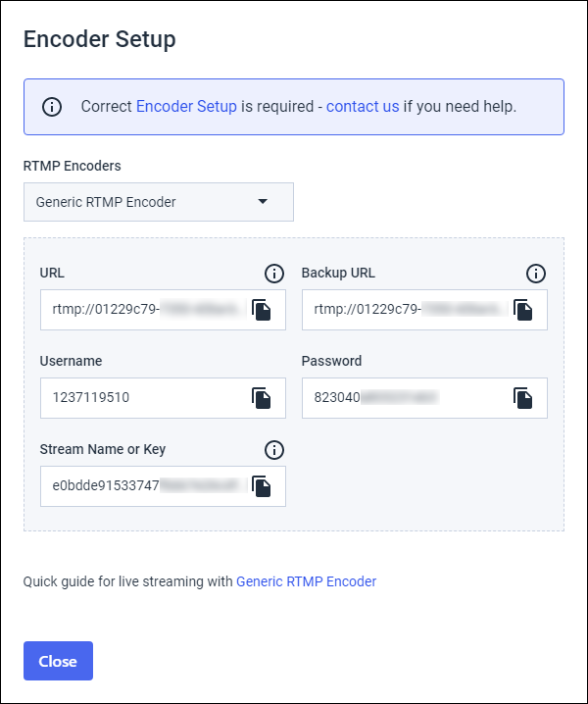Image resolution: width=588 pixels, height=704 pixels.
Task: Copy the Username to clipboard
Action: pyautogui.click(x=262, y=398)
